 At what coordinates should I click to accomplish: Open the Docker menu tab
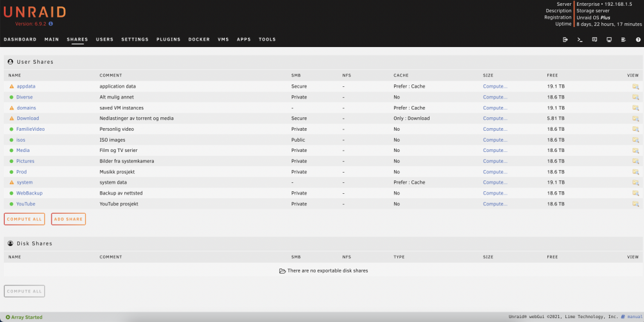click(199, 39)
